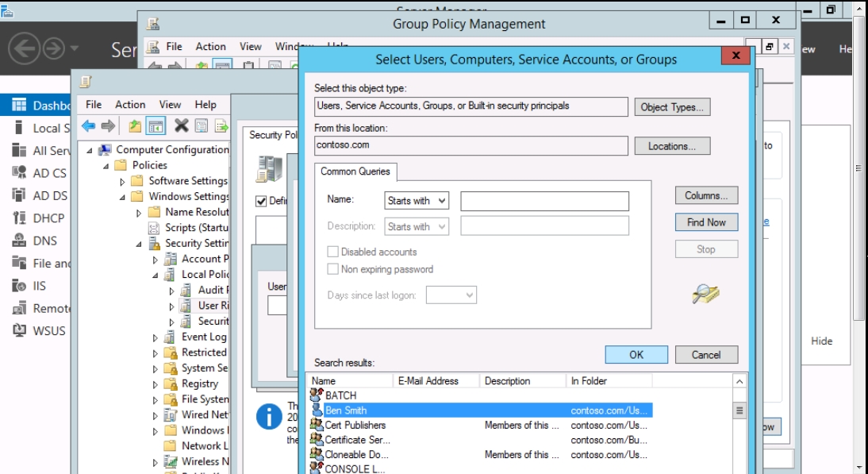Click the Find Now button

tap(706, 222)
